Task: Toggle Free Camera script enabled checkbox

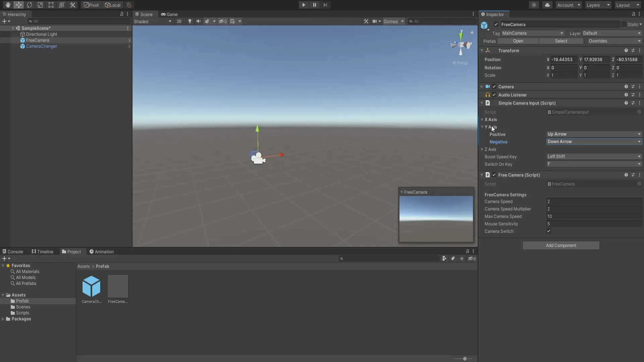Action: 494,175
